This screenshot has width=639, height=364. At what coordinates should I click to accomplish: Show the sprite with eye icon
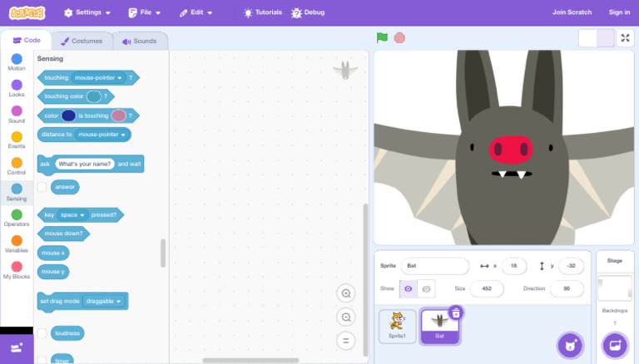[409, 288]
